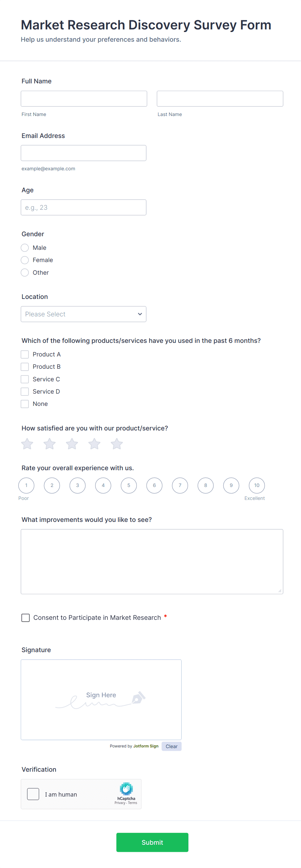The width and height of the screenshot is (301, 868).
Task: Open the hCaptcha Privacy link
Action: (120, 803)
